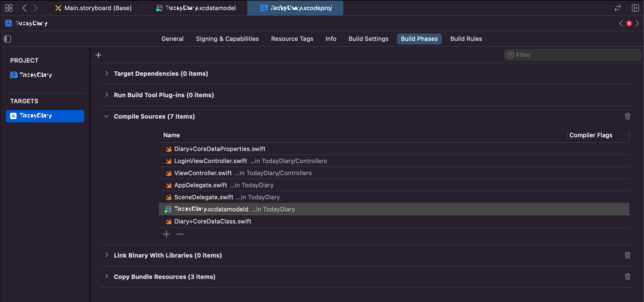Toggle the project and targets sidebar list
This screenshot has width=644, height=302.
(7, 39)
